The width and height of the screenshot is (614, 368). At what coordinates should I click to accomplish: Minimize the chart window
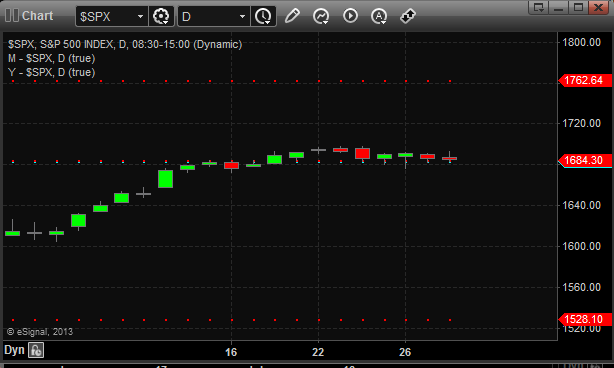tap(558, 7)
